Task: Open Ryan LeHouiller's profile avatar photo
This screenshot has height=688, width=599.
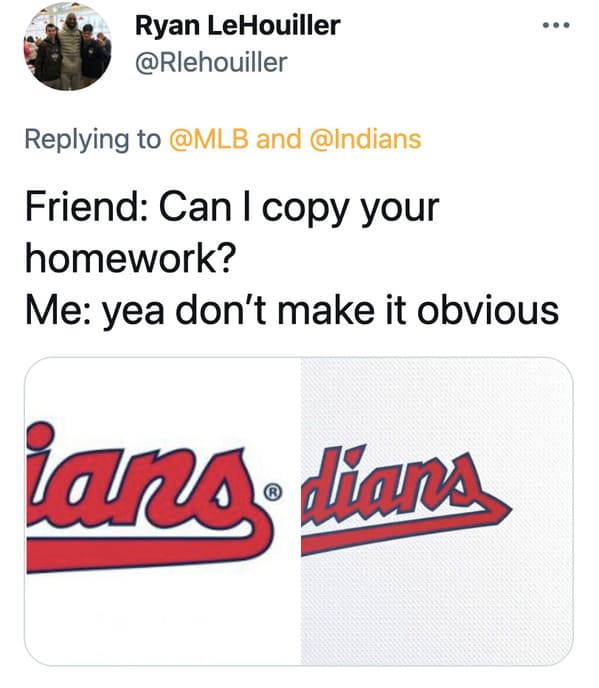Action: coord(67,46)
